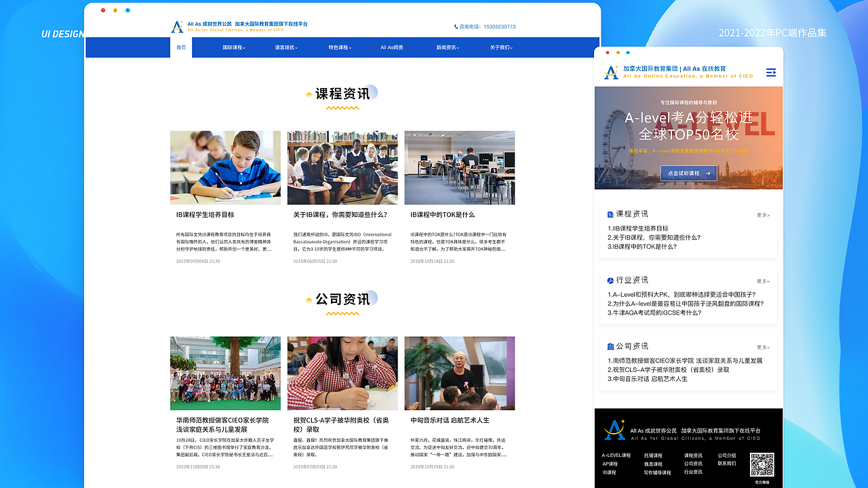Click 更多> next to 课程资讯
Viewport: 868px width, 488px height.
tap(764, 215)
